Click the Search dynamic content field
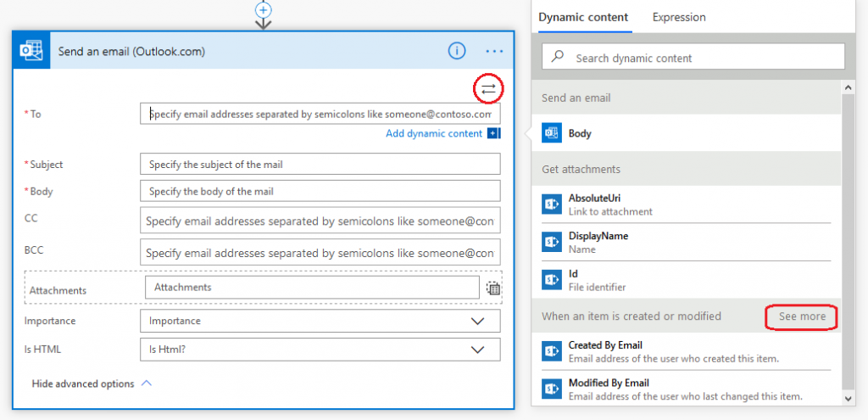Image resolution: width=868 pixels, height=420 pixels. (x=693, y=56)
